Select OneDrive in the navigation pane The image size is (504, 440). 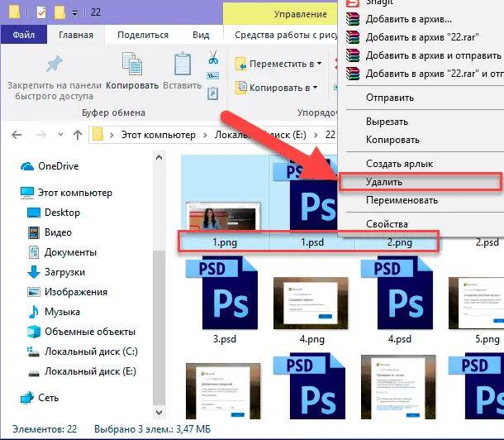click(x=50, y=166)
